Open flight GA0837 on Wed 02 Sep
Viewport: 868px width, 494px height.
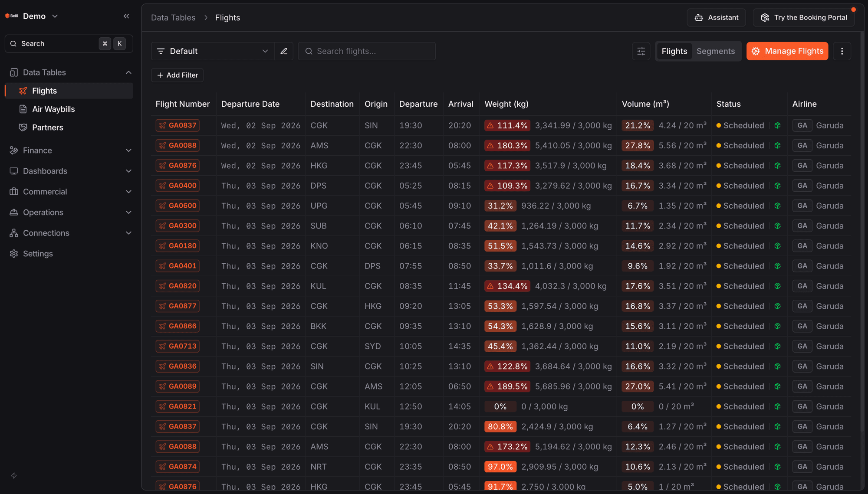point(178,125)
